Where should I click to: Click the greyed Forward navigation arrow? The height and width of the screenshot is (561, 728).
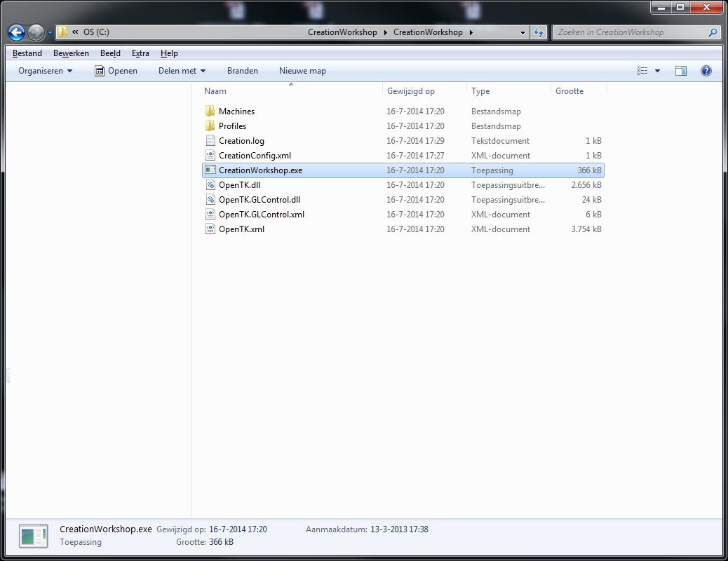pyautogui.click(x=36, y=32)
